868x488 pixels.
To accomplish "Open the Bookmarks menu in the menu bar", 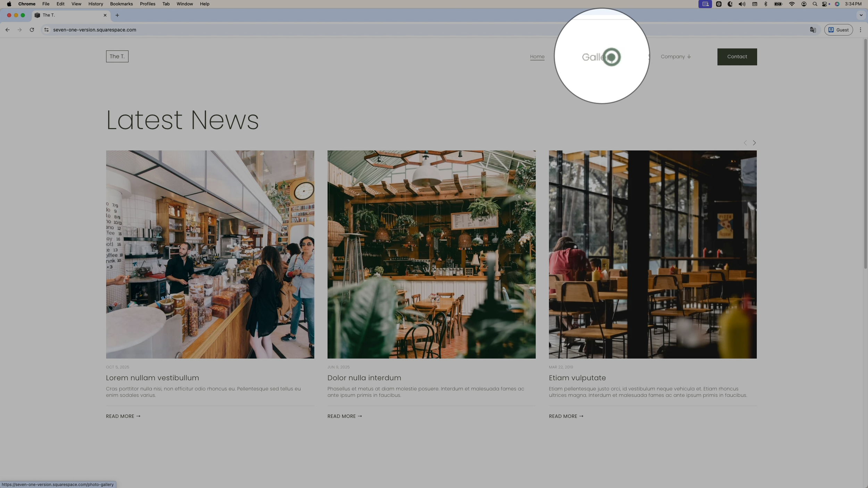I will [x=121, y=4].
